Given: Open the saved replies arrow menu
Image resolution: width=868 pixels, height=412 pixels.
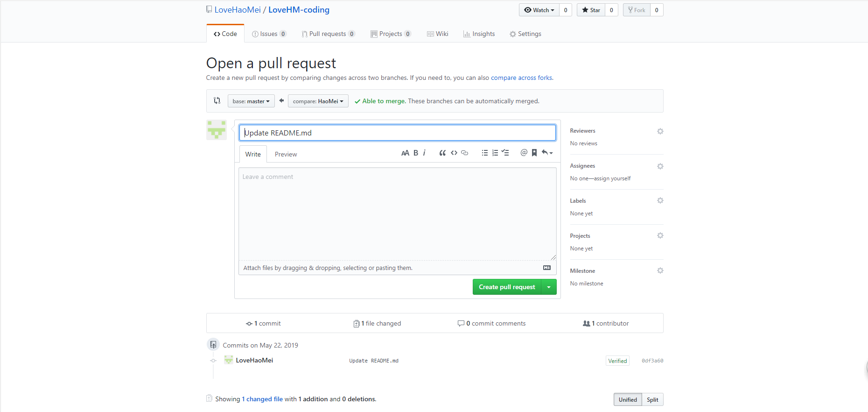Looking at the screenshot, I should pyautogui.click(x=547, y=153).
